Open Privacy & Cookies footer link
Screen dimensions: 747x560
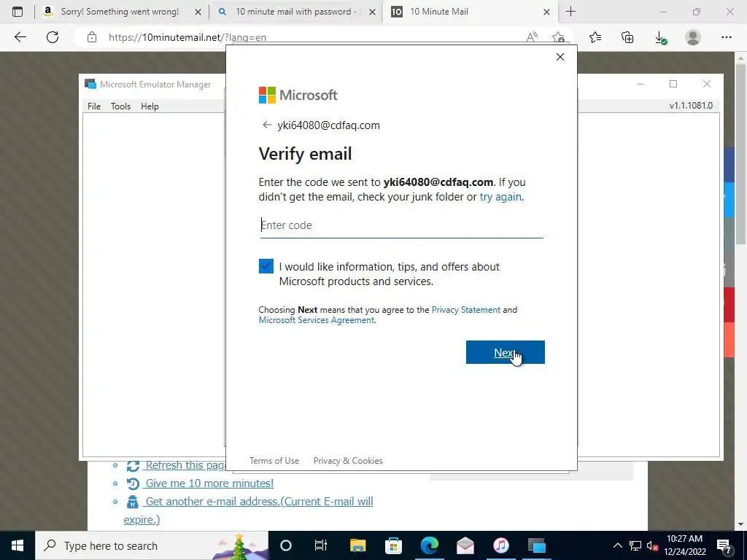coord(348,461)
